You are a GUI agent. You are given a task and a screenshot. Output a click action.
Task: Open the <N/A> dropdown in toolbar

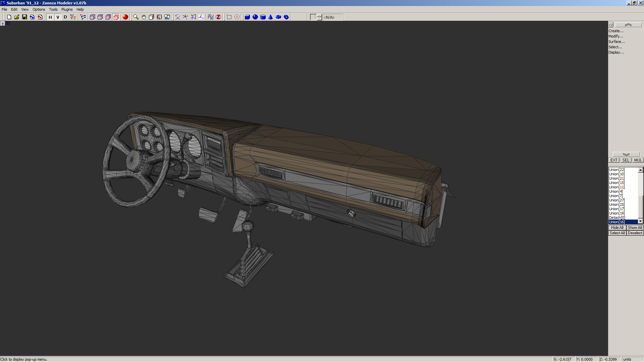[x=333, y=17]
